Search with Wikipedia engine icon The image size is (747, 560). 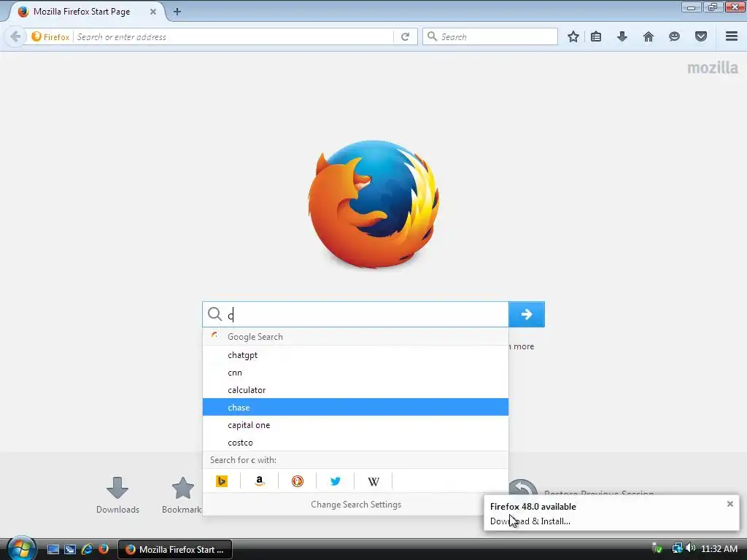(373, 481)
